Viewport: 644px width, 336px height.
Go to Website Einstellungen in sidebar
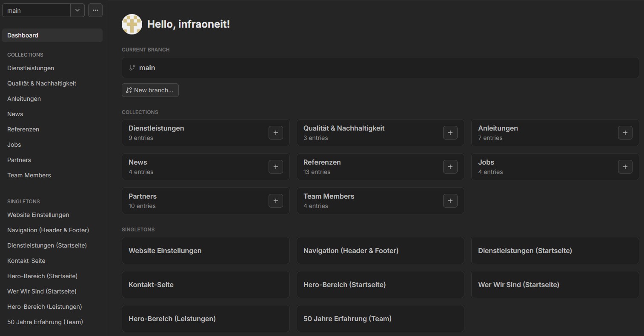pyautogui.click(x=38, y=215)
